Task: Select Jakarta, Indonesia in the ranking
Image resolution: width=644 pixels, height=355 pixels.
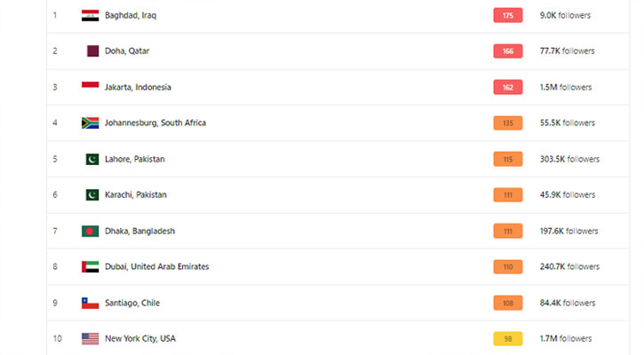Action: (139, 87)
